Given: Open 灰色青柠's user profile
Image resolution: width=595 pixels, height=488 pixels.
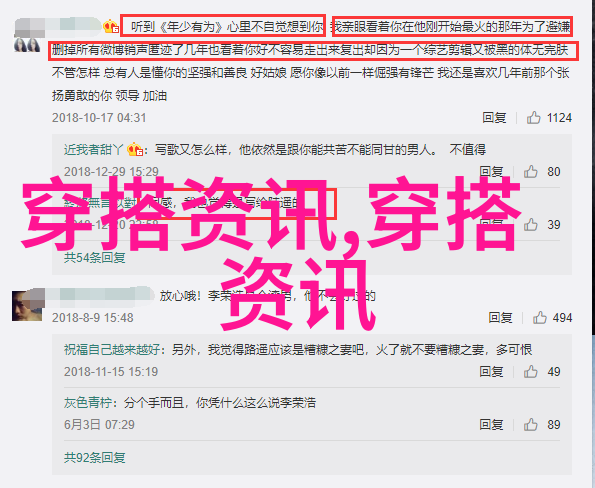Looking at the screenshot, I should (x=88, y=403).
